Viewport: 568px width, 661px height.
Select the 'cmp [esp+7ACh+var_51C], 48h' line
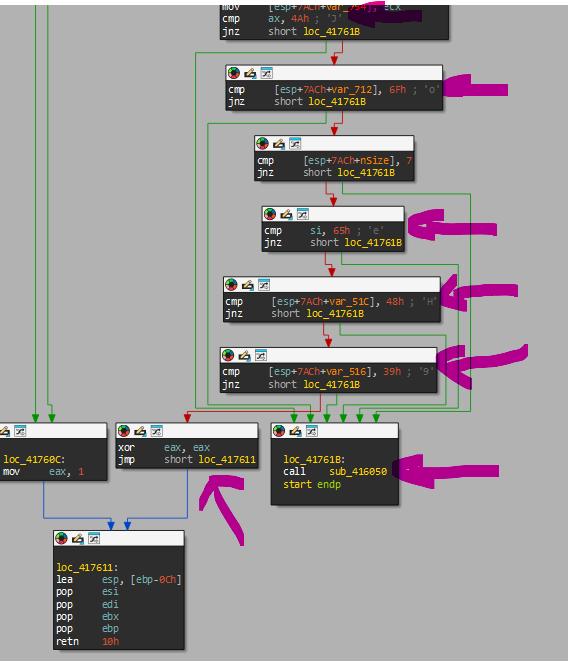pyautogui.click(x=331, y=301)
